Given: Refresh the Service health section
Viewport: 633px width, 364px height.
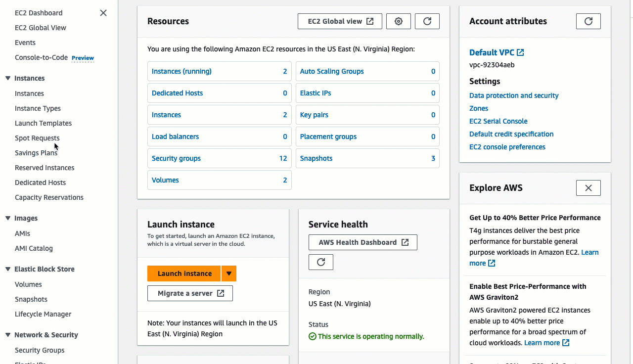Looking at the screenshot, I should [x=321, y=262].
